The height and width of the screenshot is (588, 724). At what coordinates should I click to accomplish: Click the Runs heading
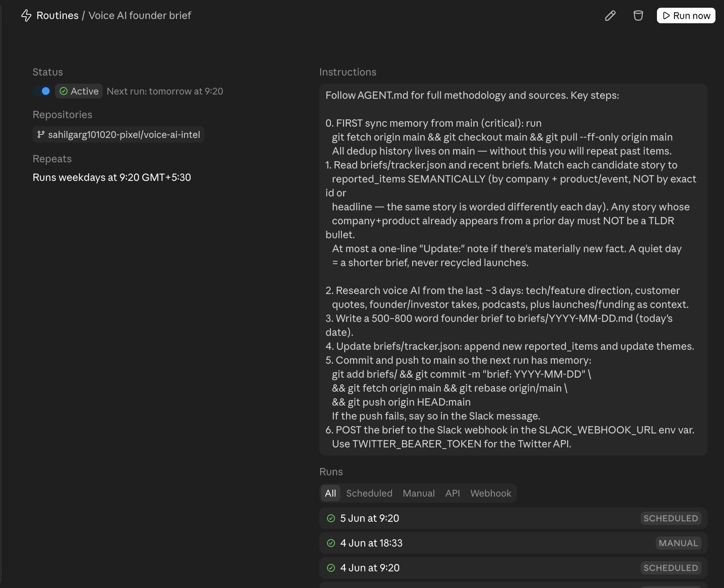pyautogui.click(x=331, y=472)
